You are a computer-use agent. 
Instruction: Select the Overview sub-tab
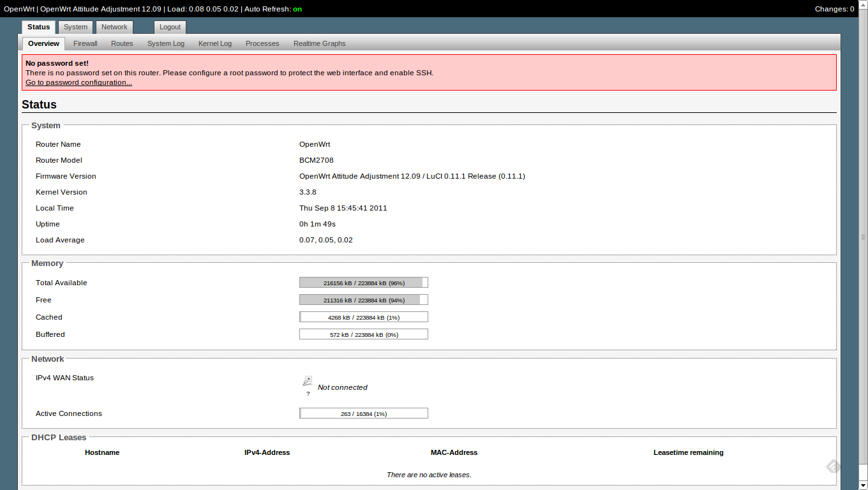(x=43, y=43)
